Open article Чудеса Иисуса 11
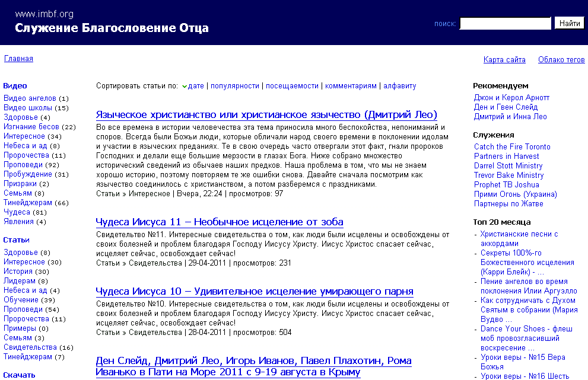 220,222
